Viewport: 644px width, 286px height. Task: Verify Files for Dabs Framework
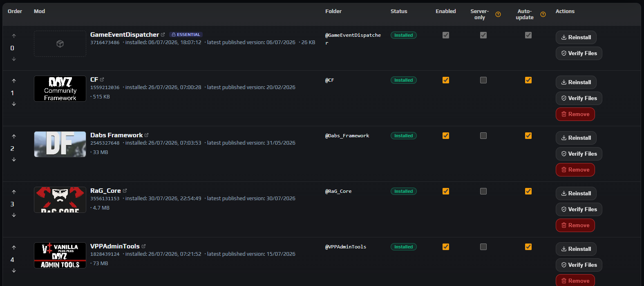point(579,154)
